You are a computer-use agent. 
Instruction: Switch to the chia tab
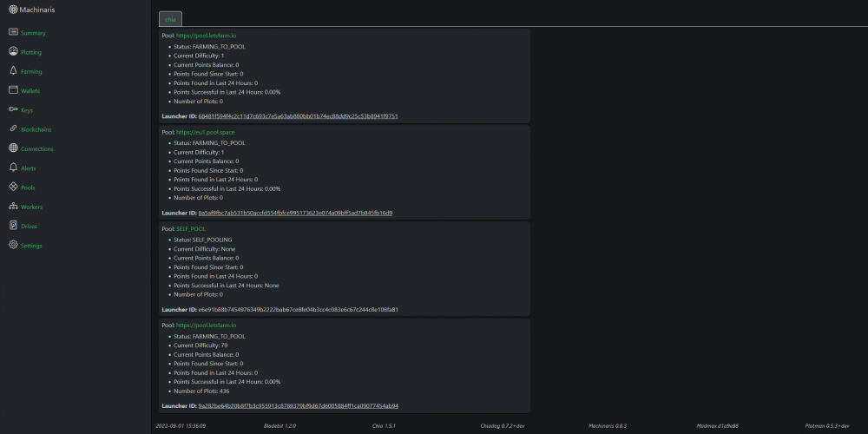point(170,19)
